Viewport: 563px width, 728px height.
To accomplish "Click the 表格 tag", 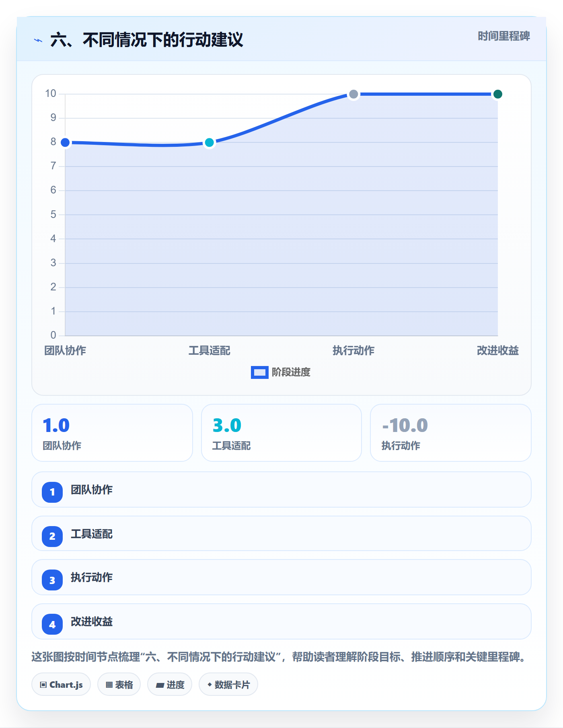I will [119, 685].
